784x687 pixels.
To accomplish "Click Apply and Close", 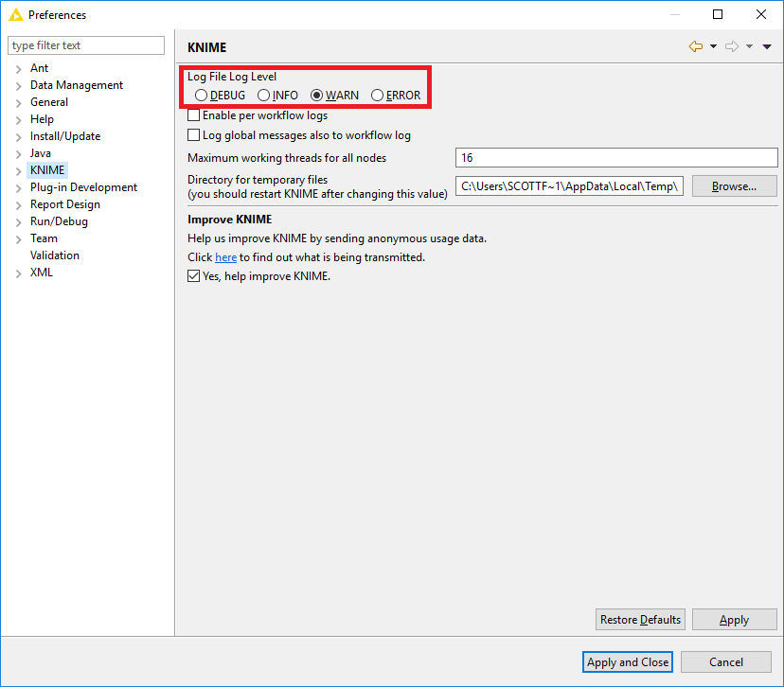I will pos(628,662).
